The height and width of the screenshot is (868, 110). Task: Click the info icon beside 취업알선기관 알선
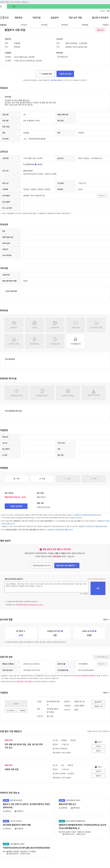pyautogui.click(x=62, y=631)
